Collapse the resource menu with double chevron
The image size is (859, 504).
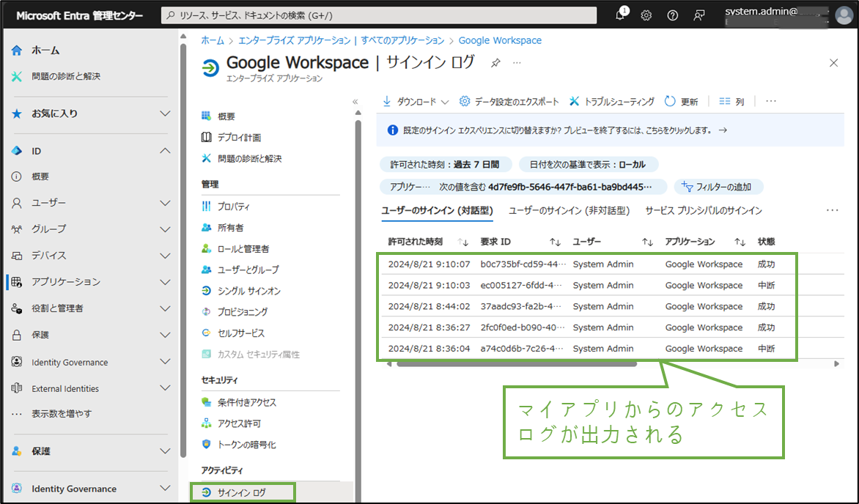[x=355, y=102]
